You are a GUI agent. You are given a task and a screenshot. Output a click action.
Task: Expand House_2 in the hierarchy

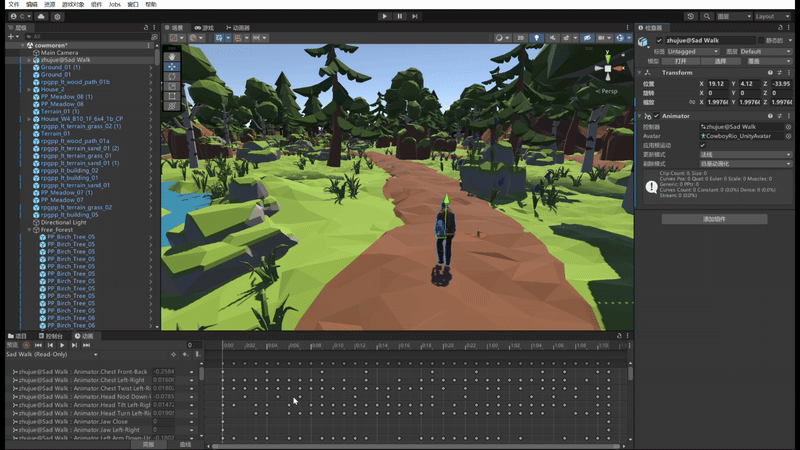[x=29, y=89]
